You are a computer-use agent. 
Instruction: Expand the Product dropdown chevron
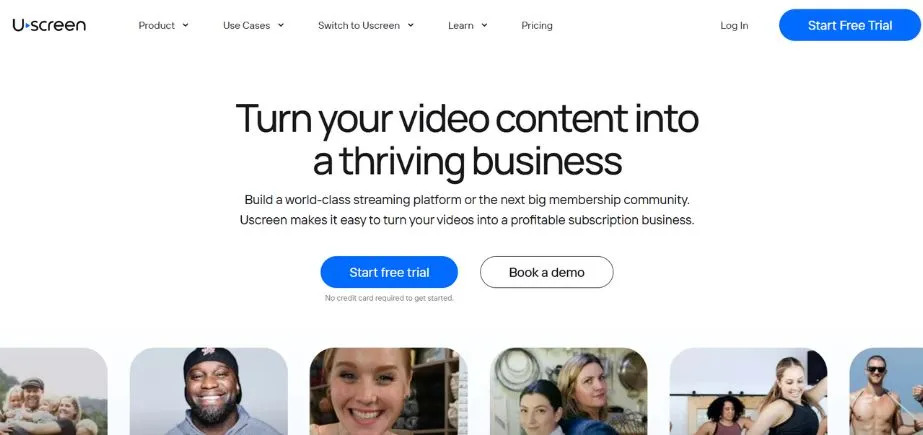pyautogui.click(x=185, y=25)
